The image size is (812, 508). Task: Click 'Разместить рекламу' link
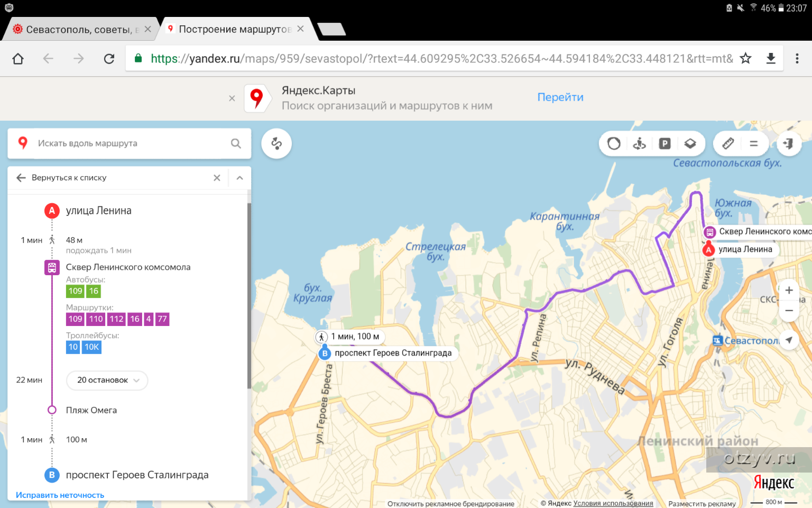702,503
